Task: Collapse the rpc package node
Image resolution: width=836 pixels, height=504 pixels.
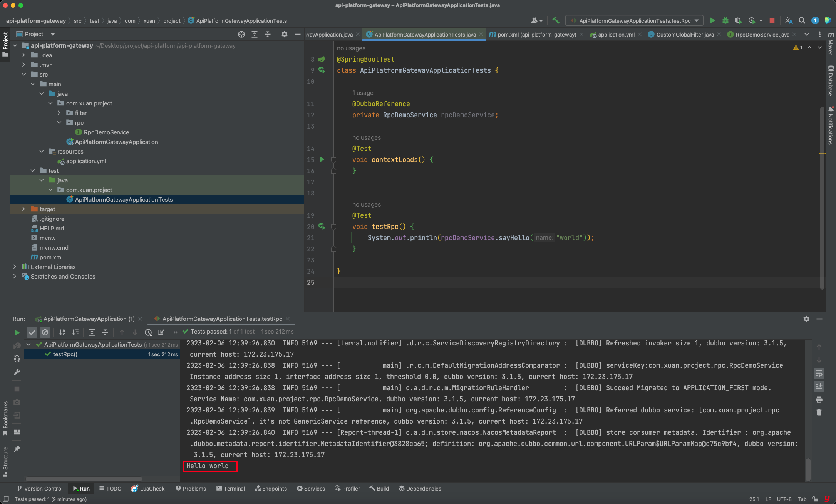Action: click(59, 122)
